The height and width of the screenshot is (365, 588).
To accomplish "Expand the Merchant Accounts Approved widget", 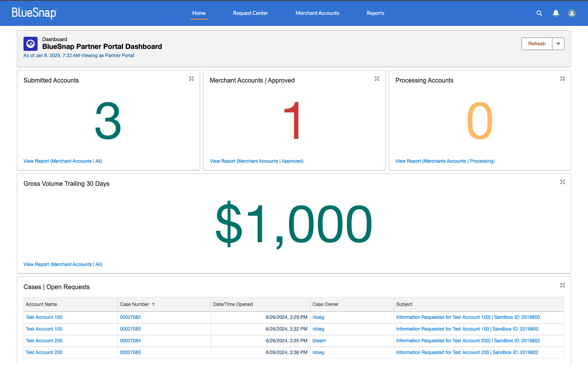I will 377,79.
